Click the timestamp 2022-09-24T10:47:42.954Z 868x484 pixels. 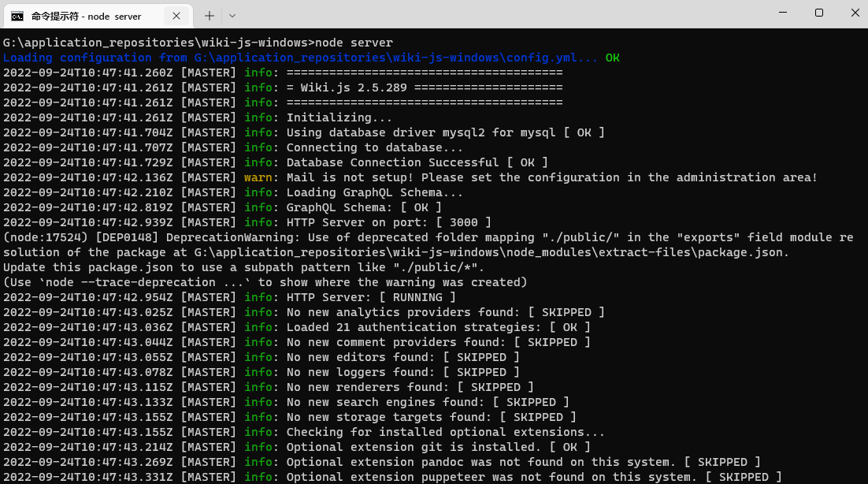click(88, 297)
